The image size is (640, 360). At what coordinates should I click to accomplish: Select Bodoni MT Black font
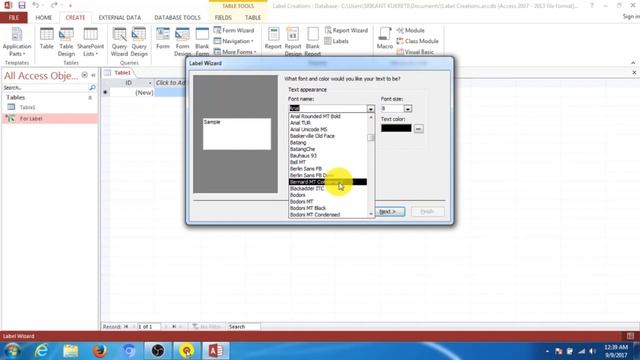tap(328, 208)
